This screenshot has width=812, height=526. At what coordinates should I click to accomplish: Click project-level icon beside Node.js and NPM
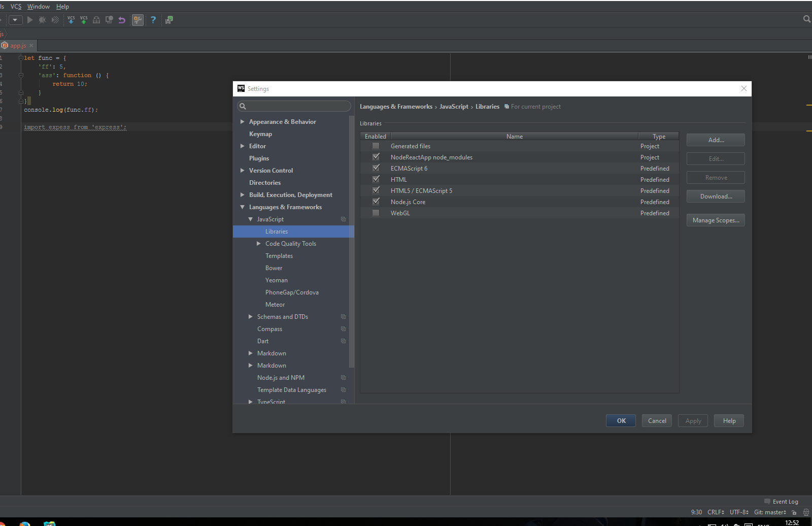pos(344,378)
